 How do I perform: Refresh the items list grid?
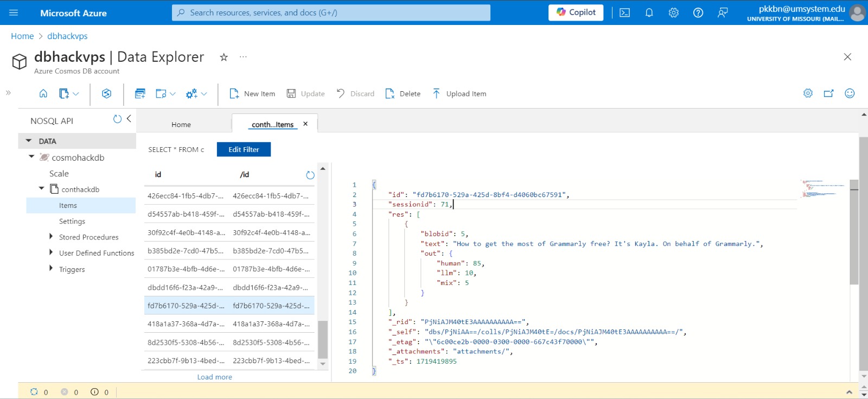point(310,175)
